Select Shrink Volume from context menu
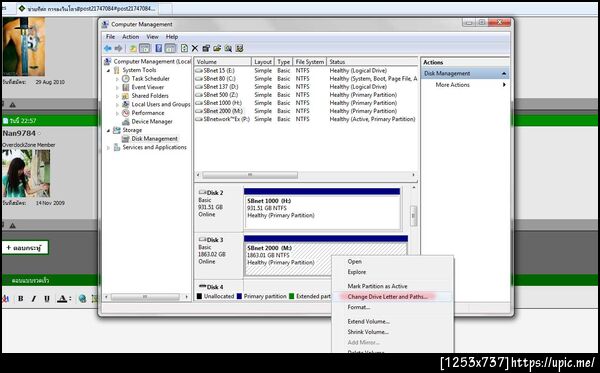This screenshot has width=600, height=373. (x=368, y=332)
